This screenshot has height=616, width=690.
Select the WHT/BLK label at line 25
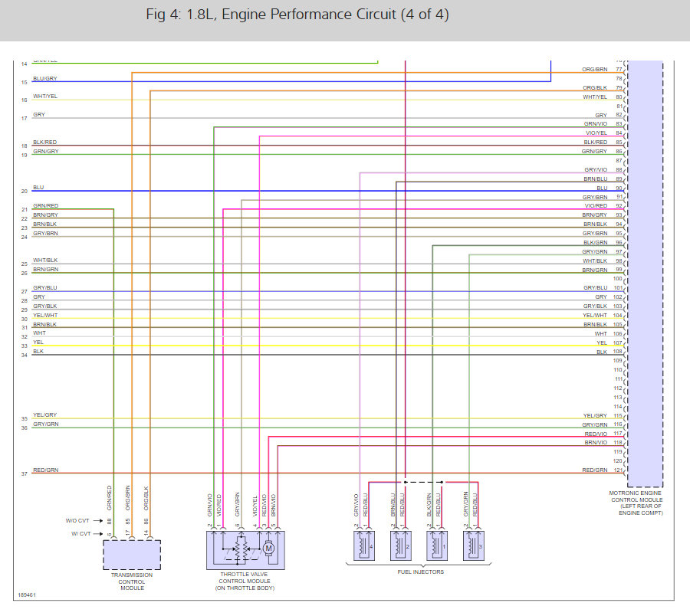[x=45, y=260]
